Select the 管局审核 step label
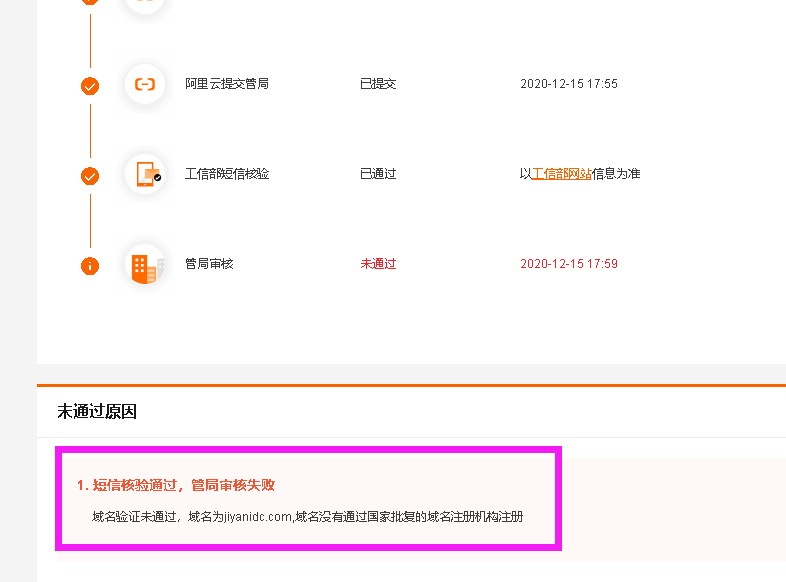 coord(209,264)
